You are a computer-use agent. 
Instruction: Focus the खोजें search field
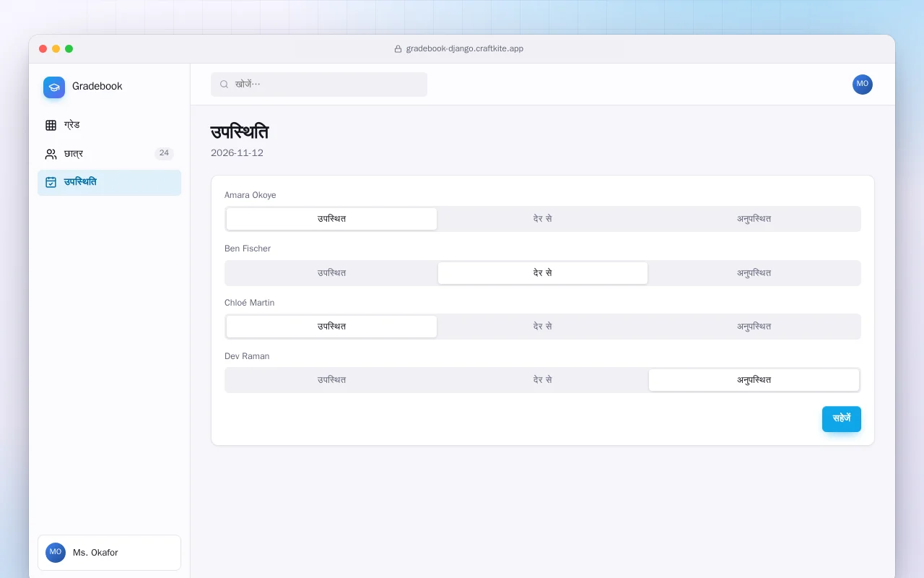[319, 85]
